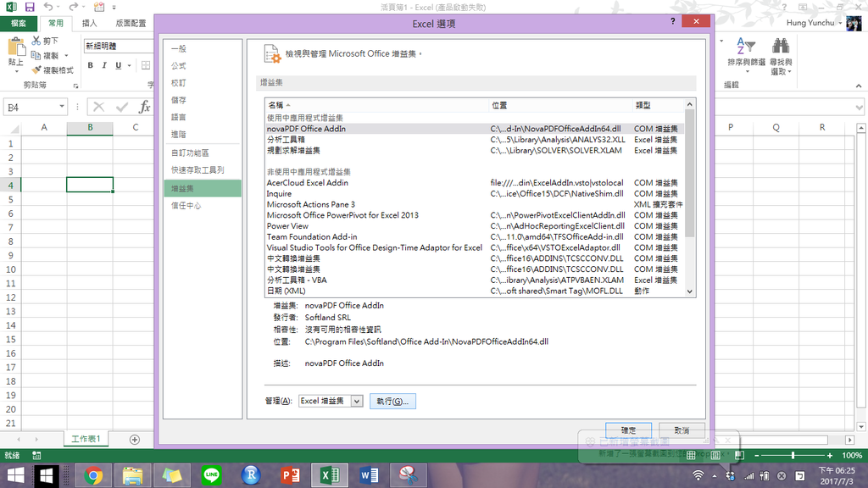Open the Name Box dropdown arrow
Screen dimensions: 868x488
(x=61, y=107)
